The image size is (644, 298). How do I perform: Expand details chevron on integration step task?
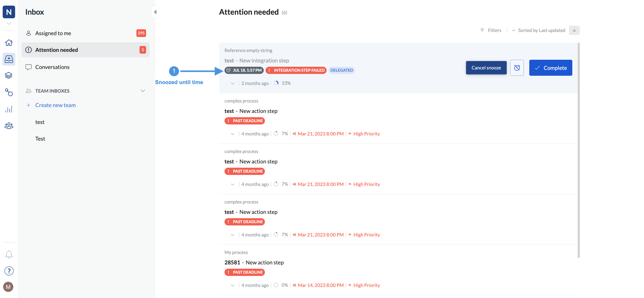[x=232, y=83]
